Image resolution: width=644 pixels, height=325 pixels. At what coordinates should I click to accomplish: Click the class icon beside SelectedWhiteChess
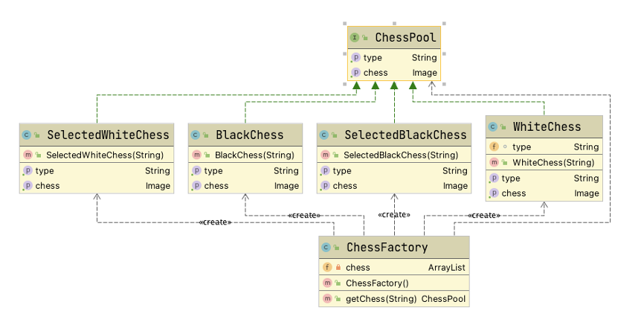pyautogui.click(x=27, y=135)
